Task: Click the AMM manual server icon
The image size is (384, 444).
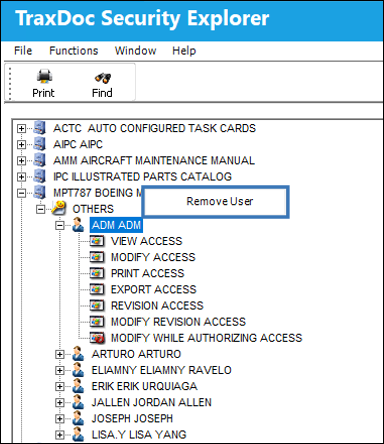Action: tap(40, 160)
